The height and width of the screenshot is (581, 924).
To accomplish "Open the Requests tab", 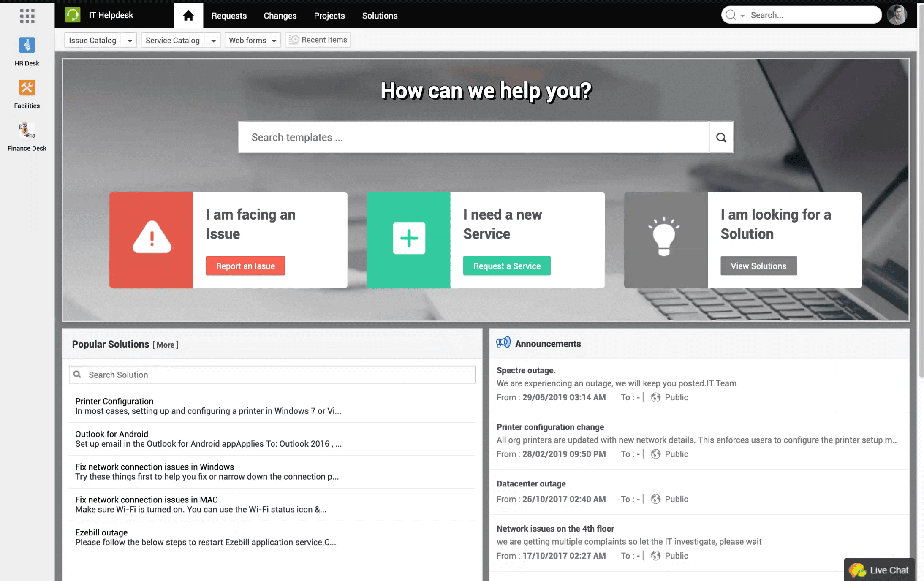I will coord(229,16).
